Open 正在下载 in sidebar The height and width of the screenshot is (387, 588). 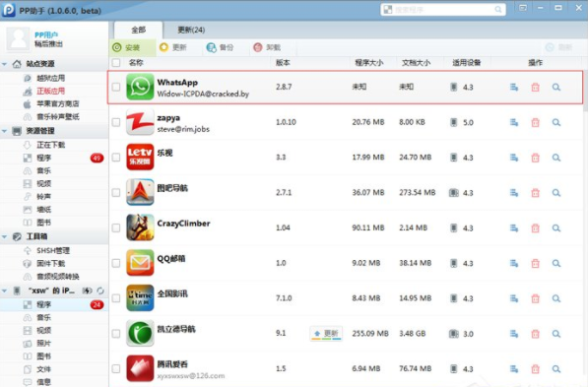50,145
